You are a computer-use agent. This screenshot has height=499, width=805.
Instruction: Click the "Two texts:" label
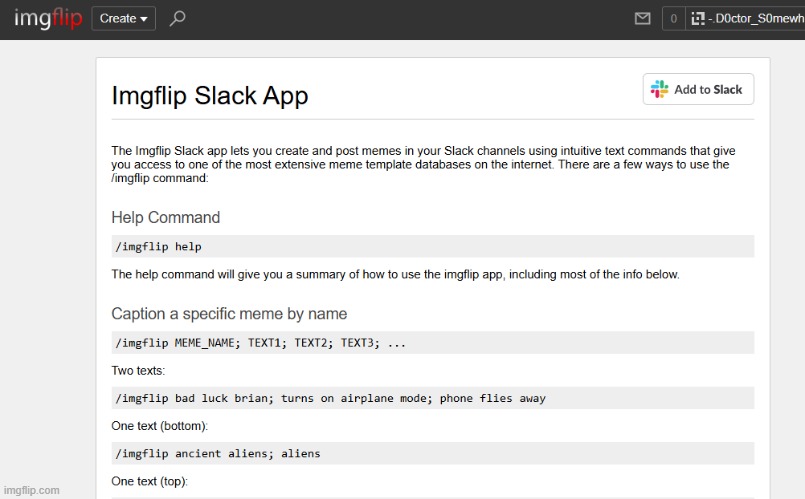(x=140, y=370)
